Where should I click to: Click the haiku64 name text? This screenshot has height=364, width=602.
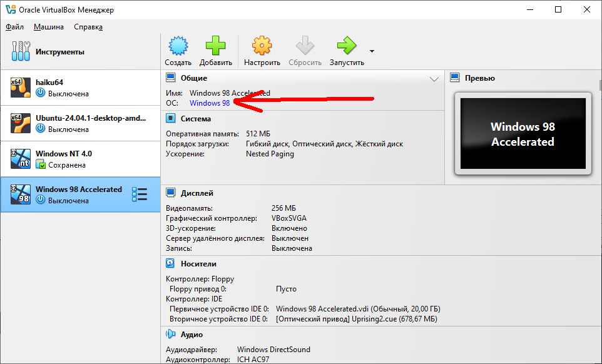pyautogui.click(x=49, y=82)
